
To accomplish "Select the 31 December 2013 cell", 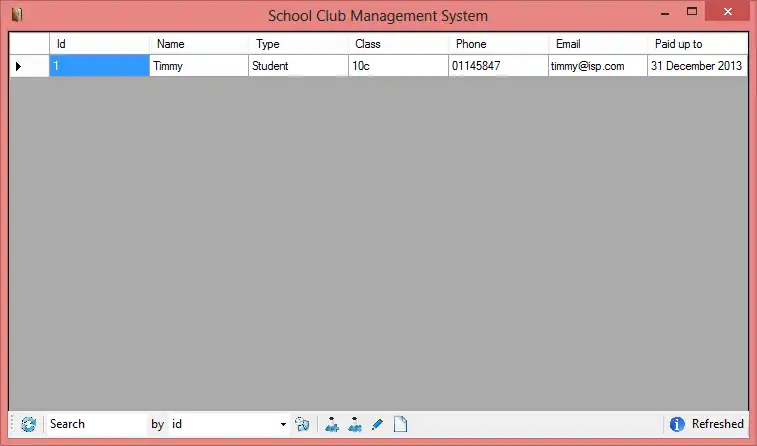I will tap(697, 66).
